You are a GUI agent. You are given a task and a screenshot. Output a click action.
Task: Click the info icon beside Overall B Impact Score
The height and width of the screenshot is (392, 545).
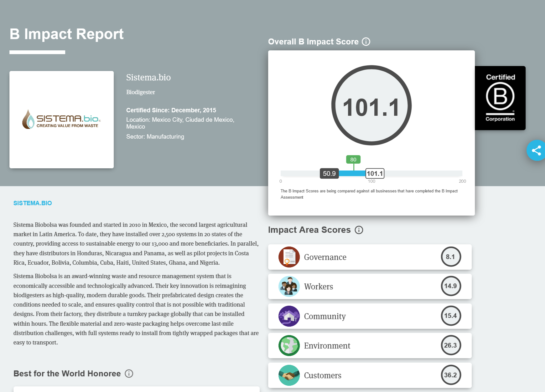pos(366,42)
